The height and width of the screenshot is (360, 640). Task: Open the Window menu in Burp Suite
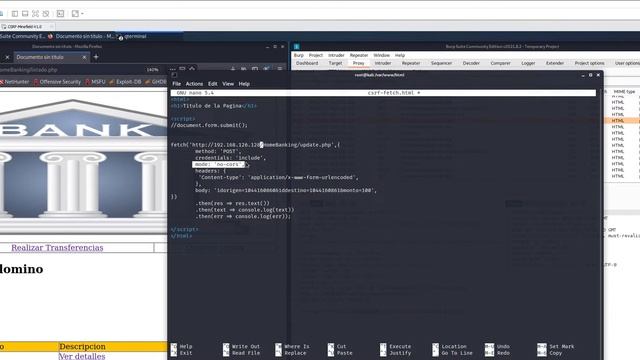coord(382,55)
